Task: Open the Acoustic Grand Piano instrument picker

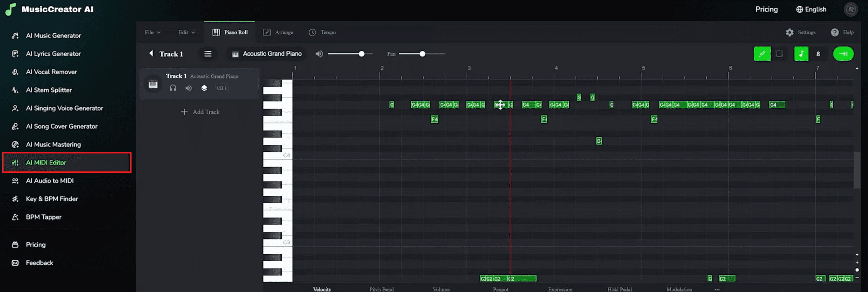Action: click(266, 54)
